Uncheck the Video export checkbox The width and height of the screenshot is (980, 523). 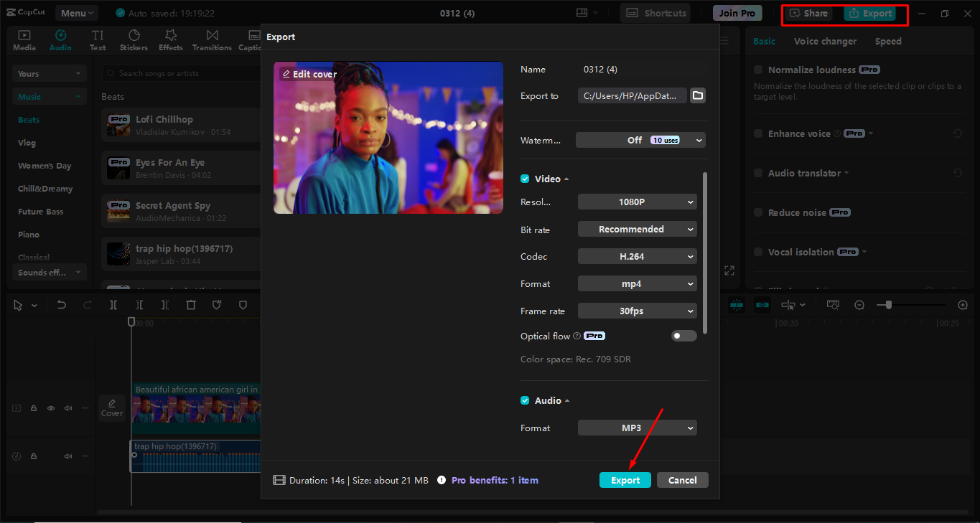click(523, 178)
